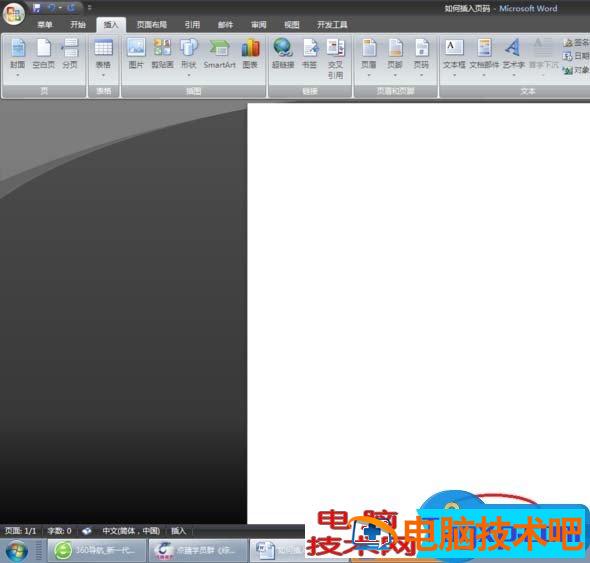Open the page number (页码) dropdown
Screen dimensions: 590x563
tap(421, 58)
